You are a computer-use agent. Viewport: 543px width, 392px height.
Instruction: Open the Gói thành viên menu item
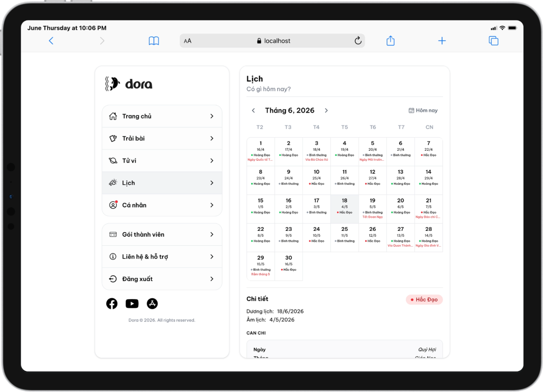tap(162, 234)
